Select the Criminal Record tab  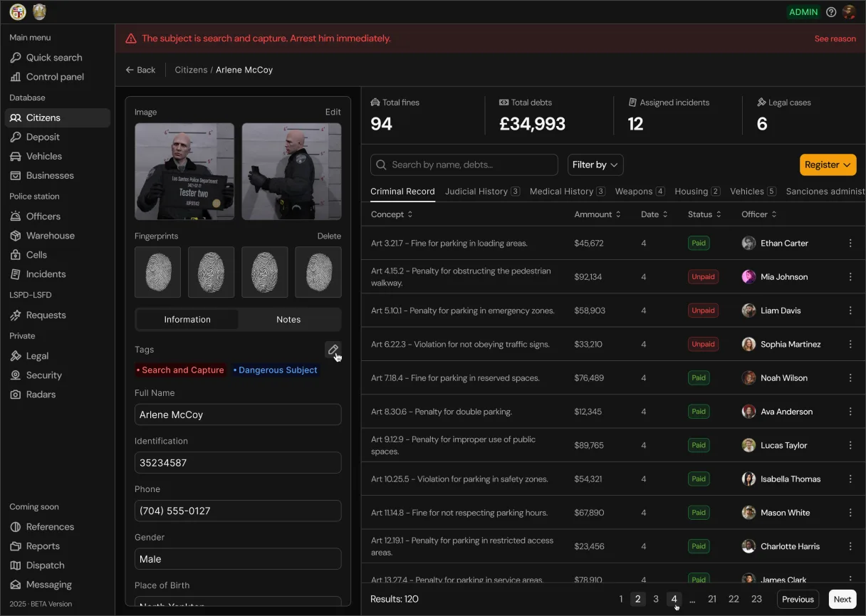click(x=402, y=192)
